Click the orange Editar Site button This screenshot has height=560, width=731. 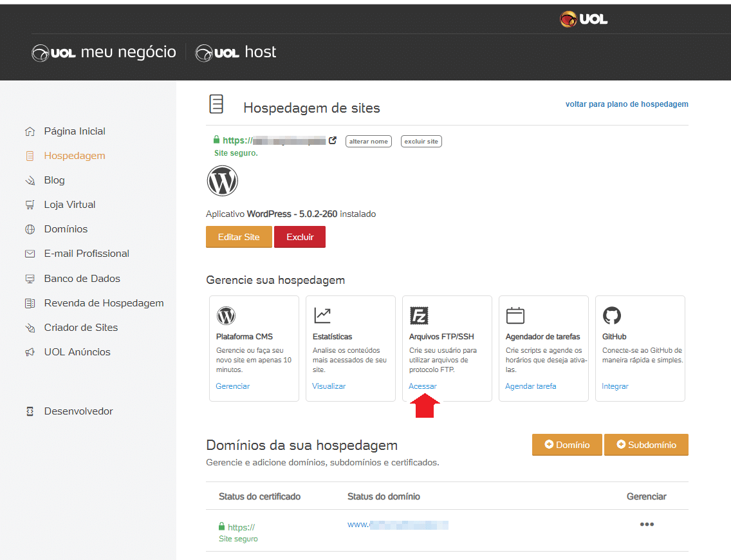239,237
